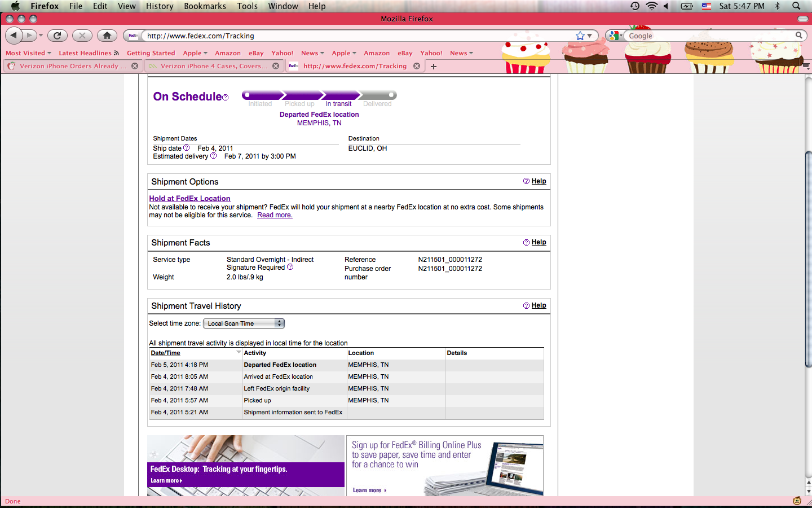Image resolution: width=812 pixels, height=508 pixels.
Task: Click the monkey icon in the status bar
Action: coord(797,501)
